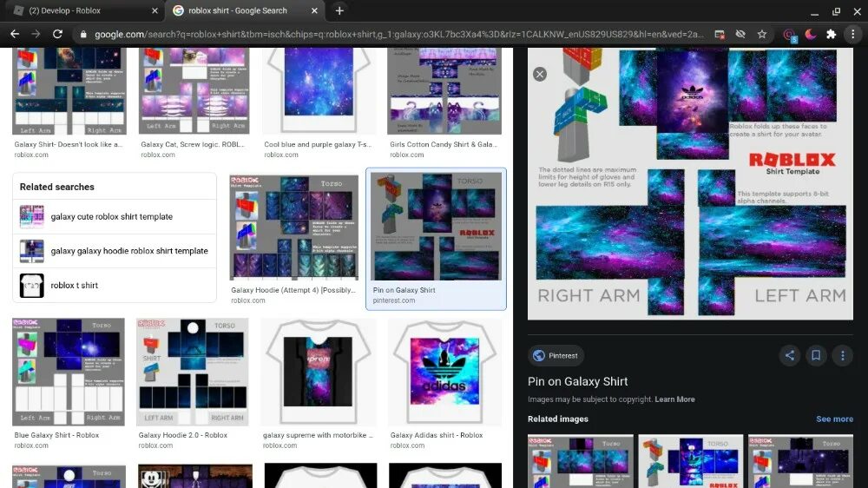Open Chrome three-dot menu

tap(852, 35)
